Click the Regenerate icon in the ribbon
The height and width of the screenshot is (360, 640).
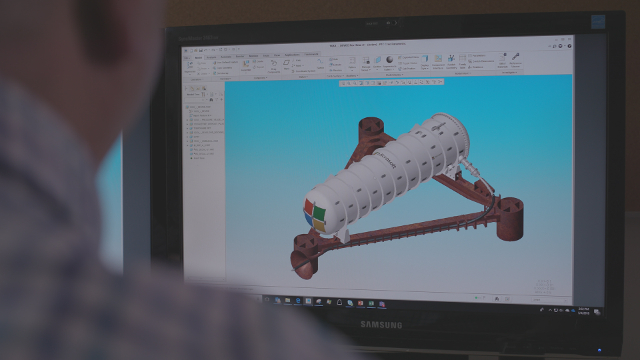[x=190, y=65]
